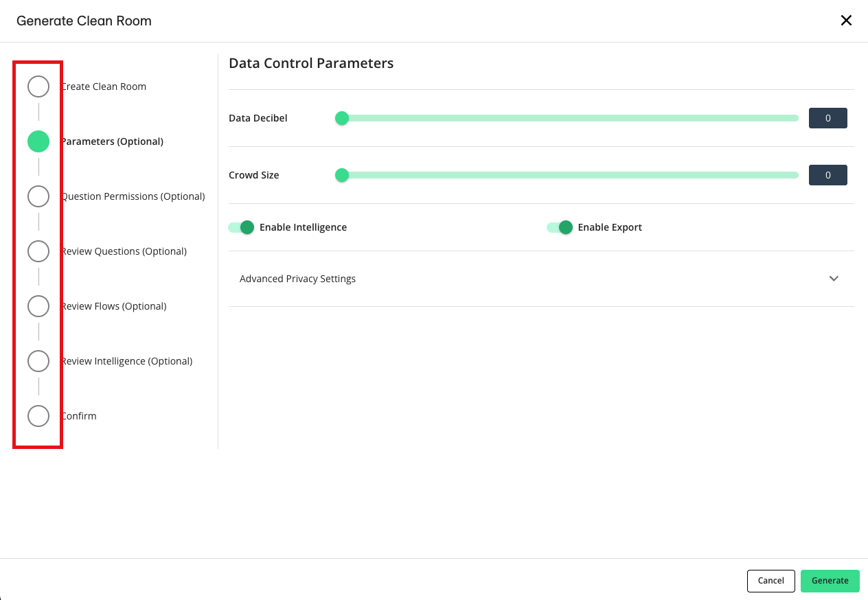The height and width of the screenshot is (600, 868).
Task: Close the Generate Clean Room dialog
Action: 846,21
